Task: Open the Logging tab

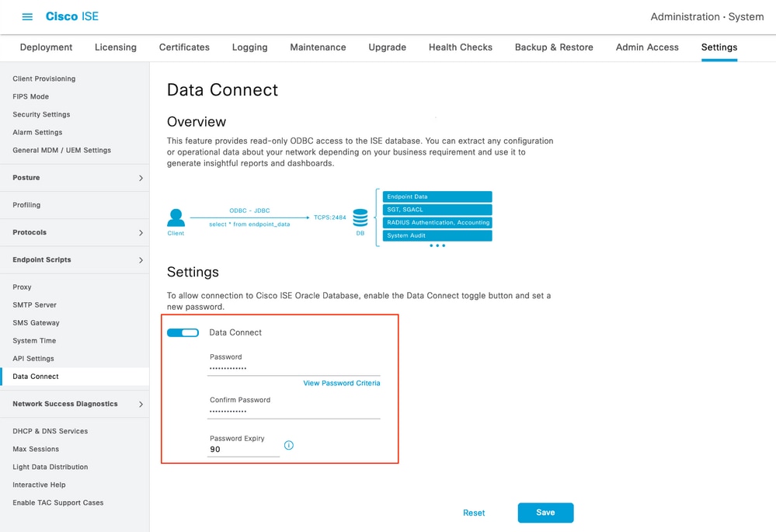Action: 249,47
